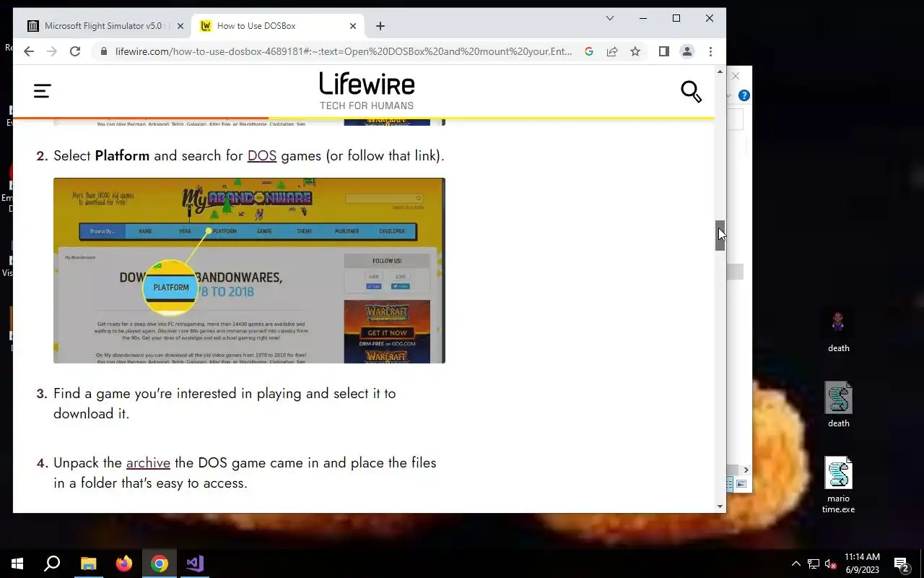
Task: Open volume tray icon
Action: coord(831,564)
